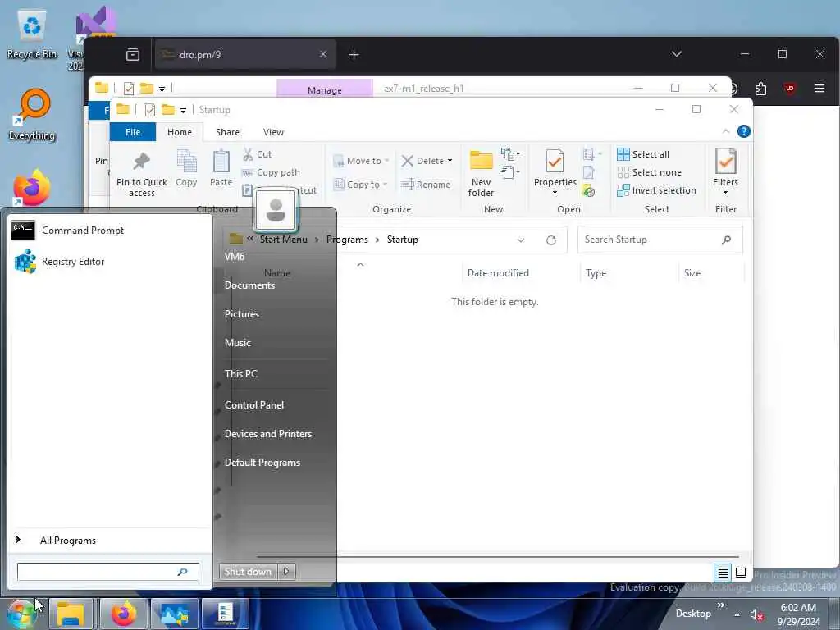Click the Rename button
The width and height of the screenshot is (840, 630).
[x=426, y=185]
